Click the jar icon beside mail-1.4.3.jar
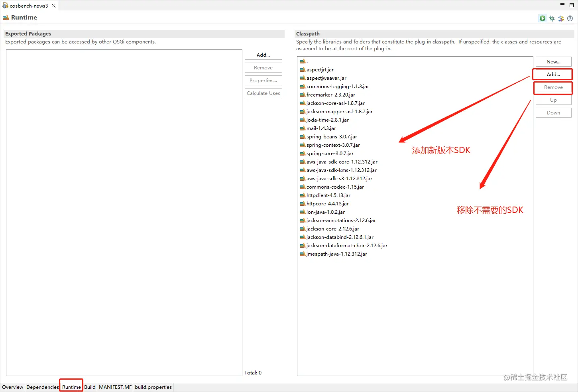The width and height of the screenshot is (578, 392). coord(303,128)
